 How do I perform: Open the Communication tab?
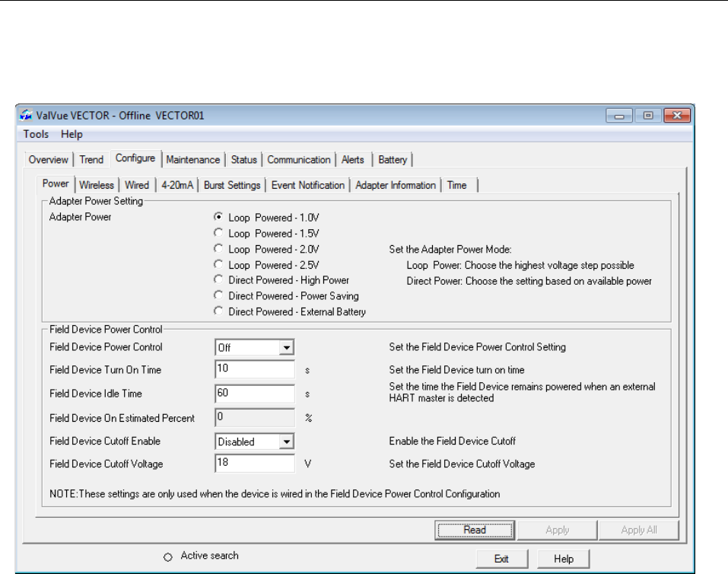(298, 160)
